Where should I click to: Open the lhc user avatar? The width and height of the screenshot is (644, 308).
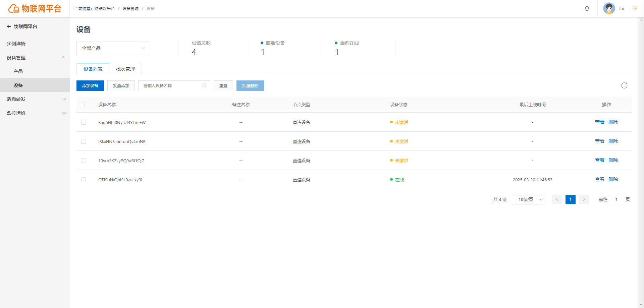[609, 8]
